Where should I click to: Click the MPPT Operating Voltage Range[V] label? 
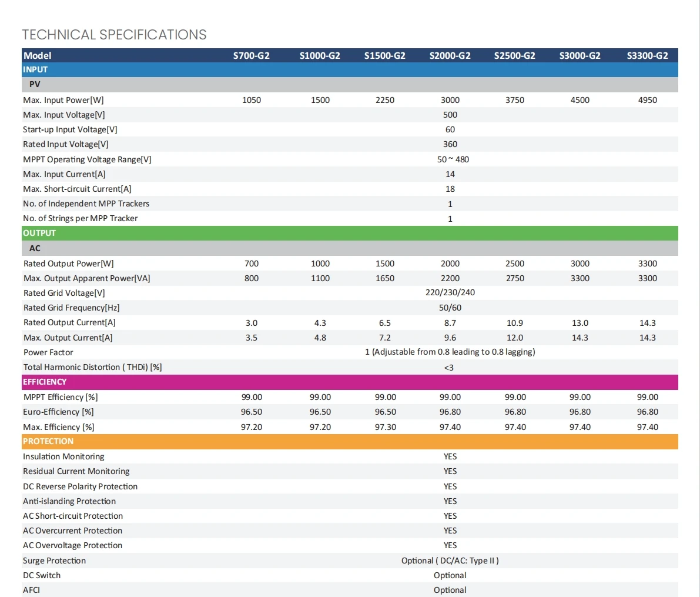tap(87, 159)
